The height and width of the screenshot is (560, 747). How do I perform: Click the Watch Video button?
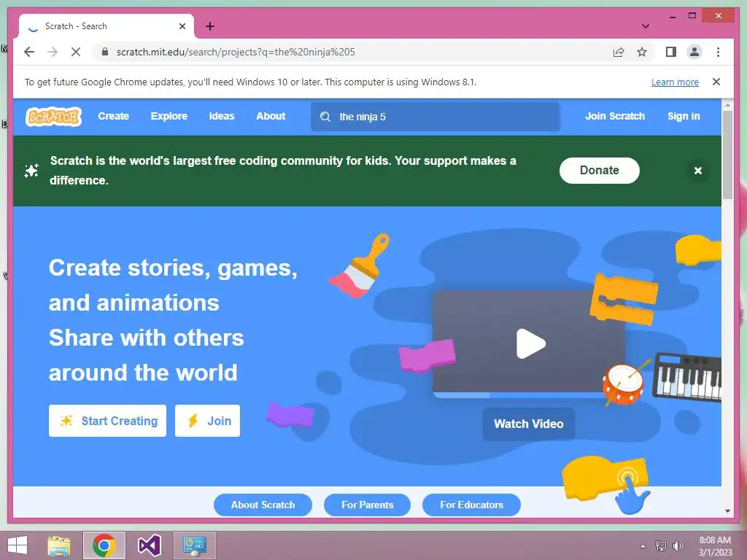[528, 424]
